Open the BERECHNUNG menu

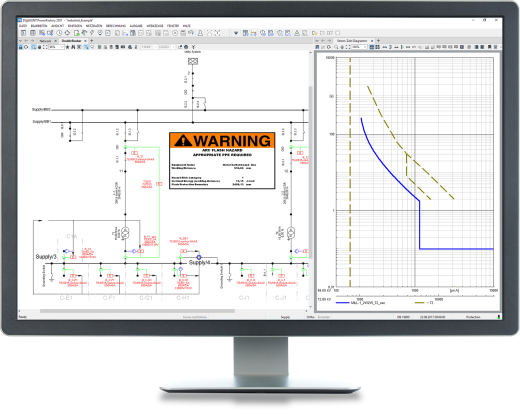pyautogui.click(x=116, y=26)
